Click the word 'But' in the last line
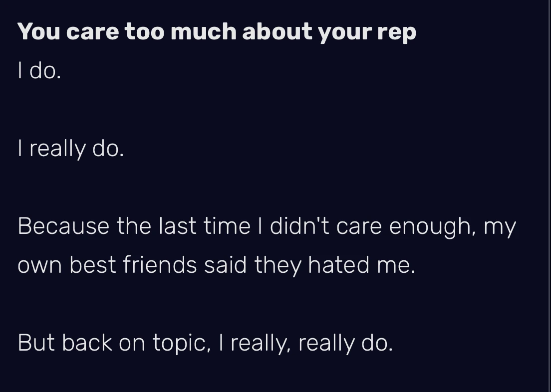551x392 pixels. pos(36,343)
